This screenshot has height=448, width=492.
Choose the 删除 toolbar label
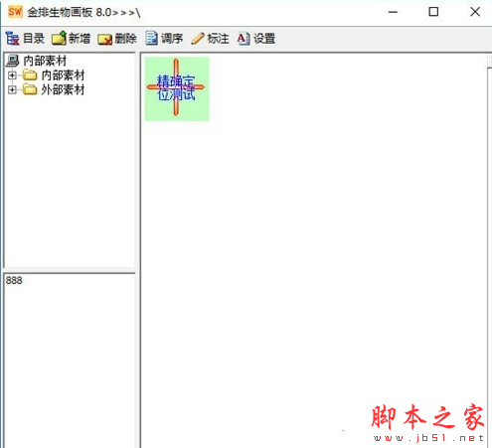coord(125,39)
